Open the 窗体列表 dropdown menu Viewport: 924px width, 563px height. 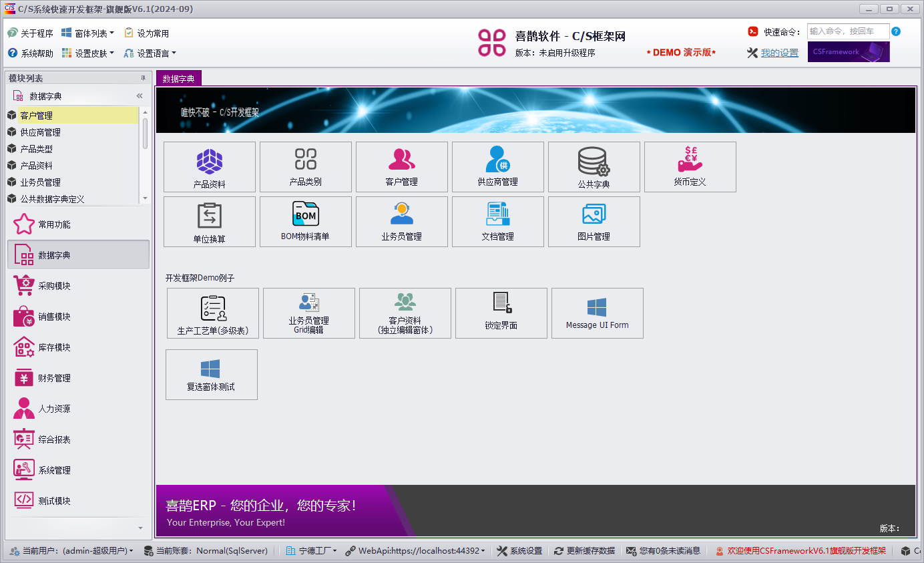[87, 33]
